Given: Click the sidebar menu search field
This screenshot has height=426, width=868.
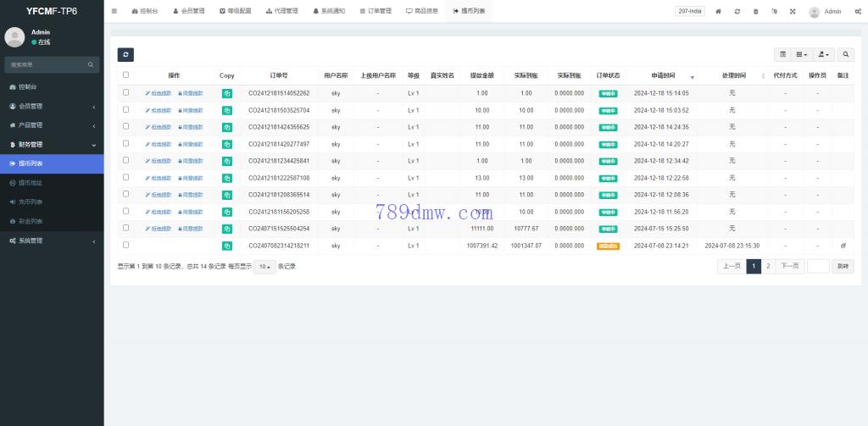Looking at the screenshot, I should [x=47, y=64].
